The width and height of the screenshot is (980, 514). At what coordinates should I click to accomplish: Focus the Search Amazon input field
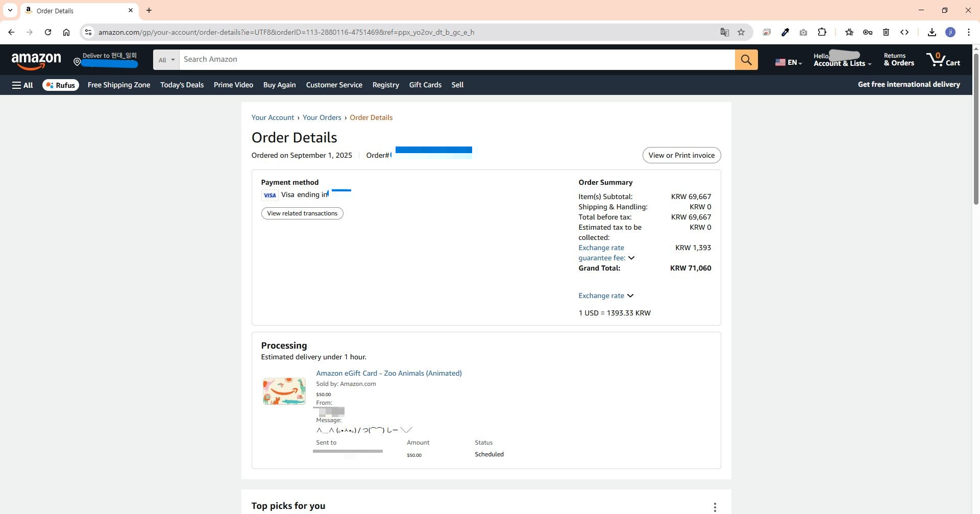point(457,60)
